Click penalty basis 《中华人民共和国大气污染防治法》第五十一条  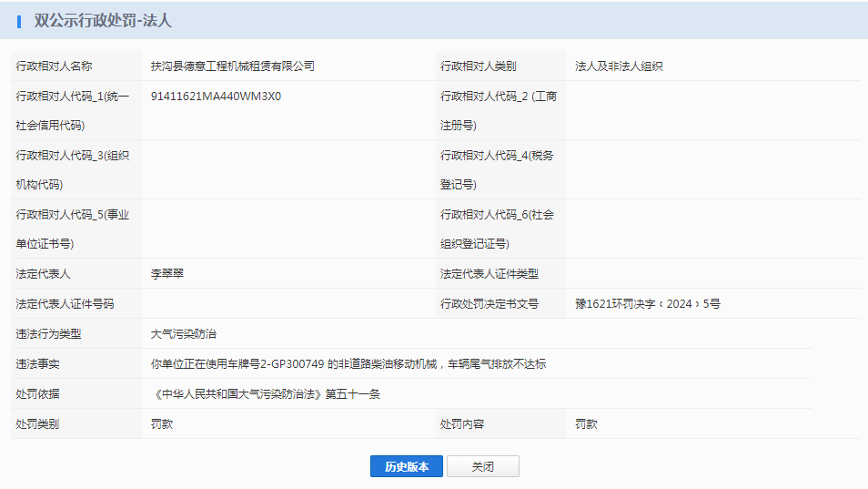(x=265, y=394)
